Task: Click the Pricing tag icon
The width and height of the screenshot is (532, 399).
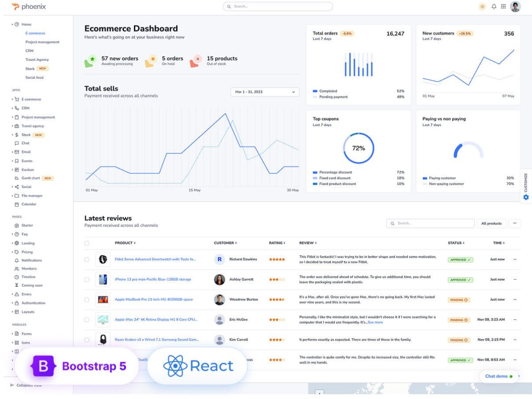Action: 17,252
